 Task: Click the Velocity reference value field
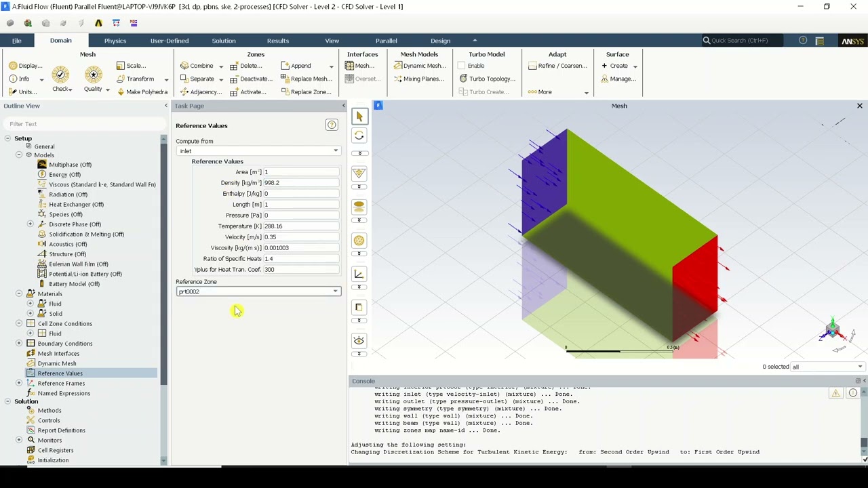tap(301, 237)
